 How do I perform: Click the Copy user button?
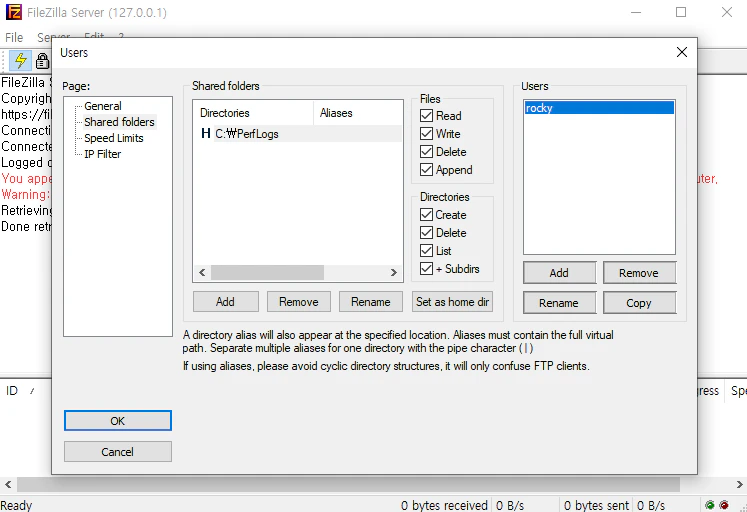click(639, 302)
